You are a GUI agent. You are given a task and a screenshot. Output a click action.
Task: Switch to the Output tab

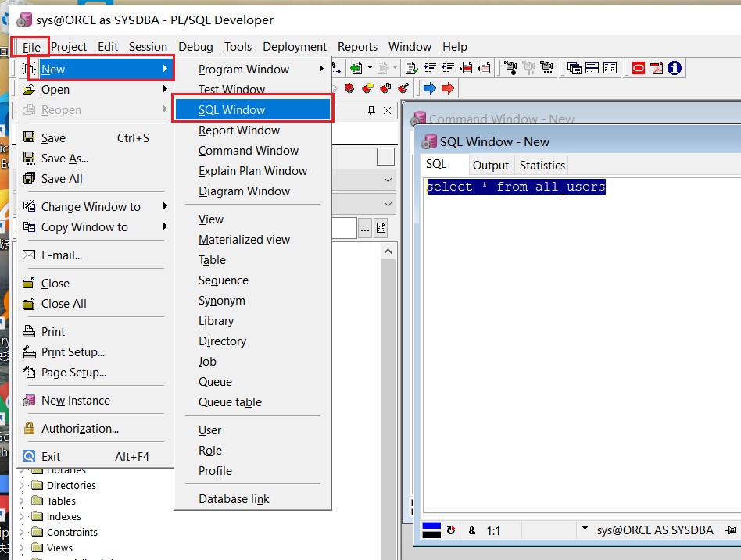(x=491, y=166)
